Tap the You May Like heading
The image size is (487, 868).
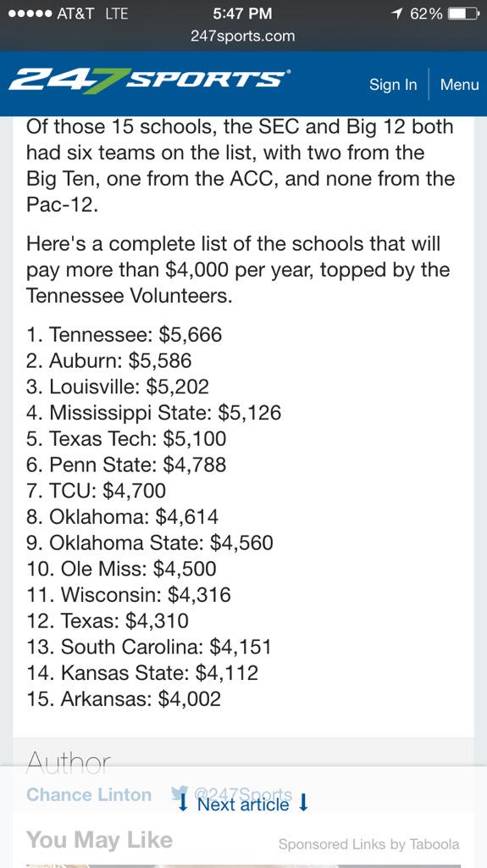(x=99, y=840)
